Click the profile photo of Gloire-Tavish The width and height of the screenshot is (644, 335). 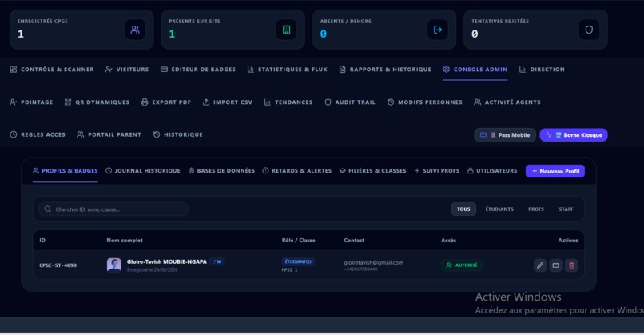point(114,265)
